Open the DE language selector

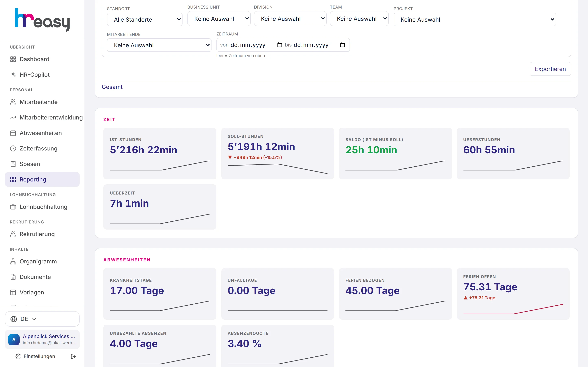[x=42, y=319]
